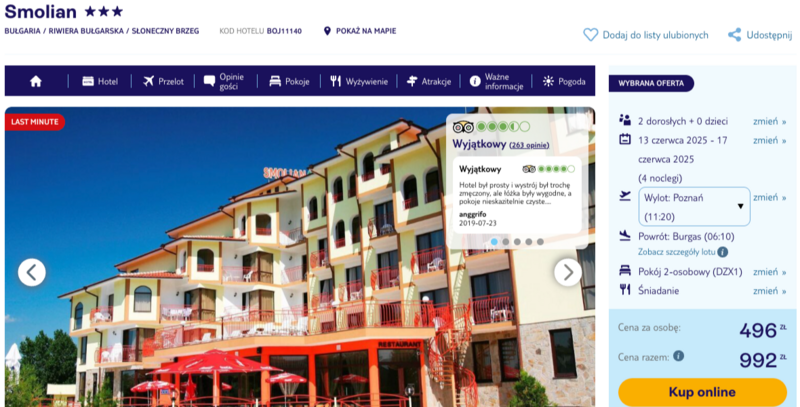Open the TripAdvisor owl logo rating

pyautogui.click(x=463, y=126)
